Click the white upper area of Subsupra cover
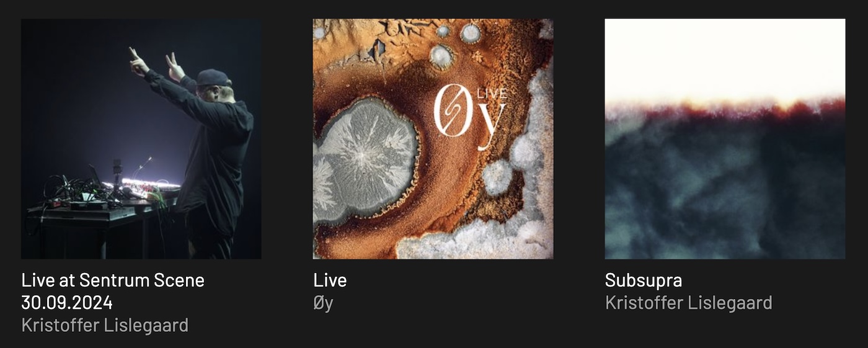 click(x=725, y=58)
